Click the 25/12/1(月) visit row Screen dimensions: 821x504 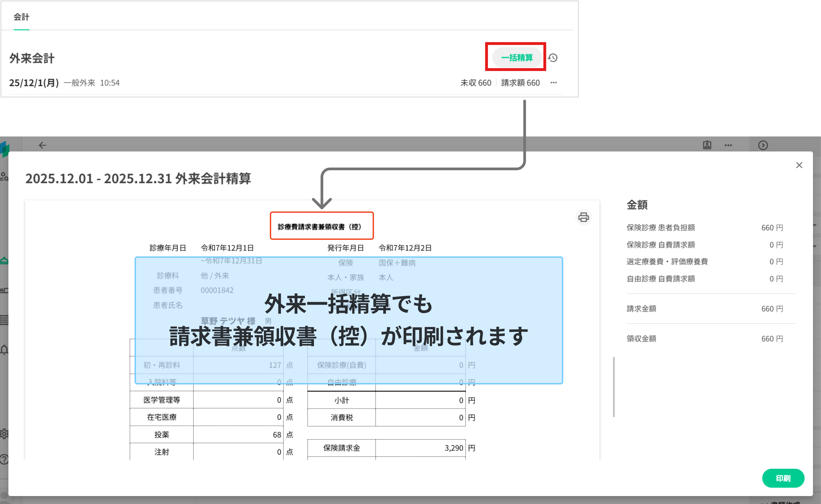click(34, 83)
